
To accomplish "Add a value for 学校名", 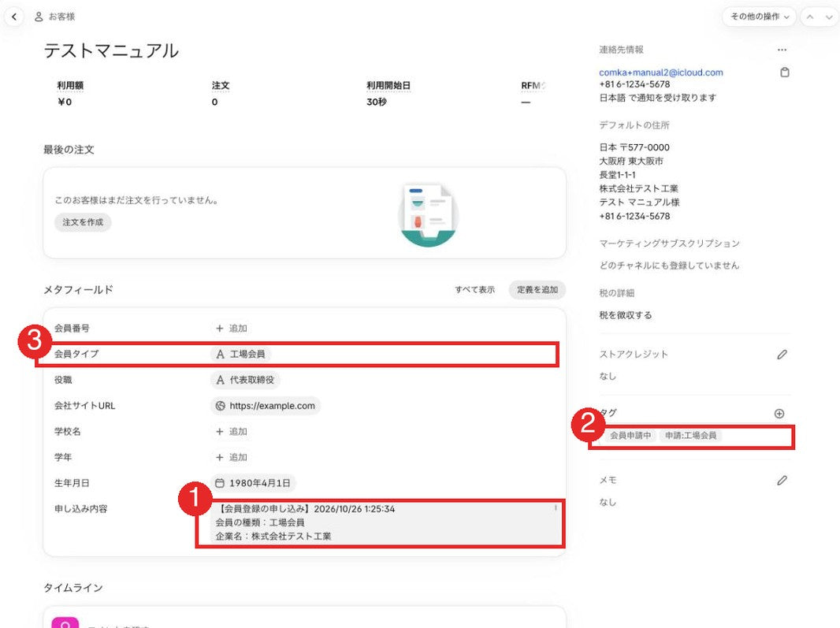I will coord(232,431).
